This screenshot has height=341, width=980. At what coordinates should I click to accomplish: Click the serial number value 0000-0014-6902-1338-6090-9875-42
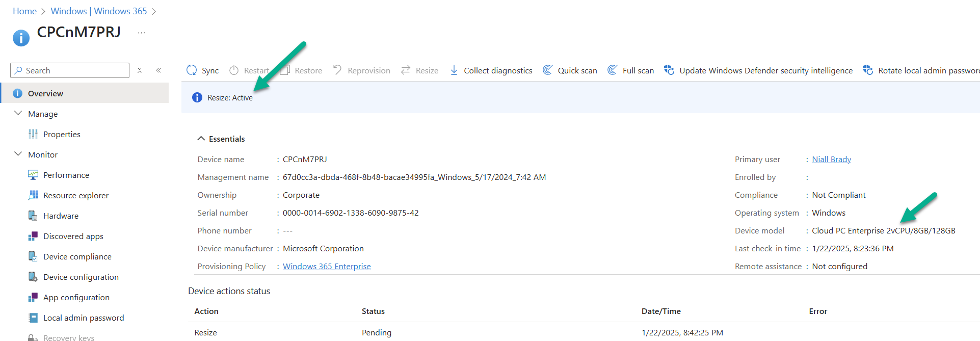point(351,213)
